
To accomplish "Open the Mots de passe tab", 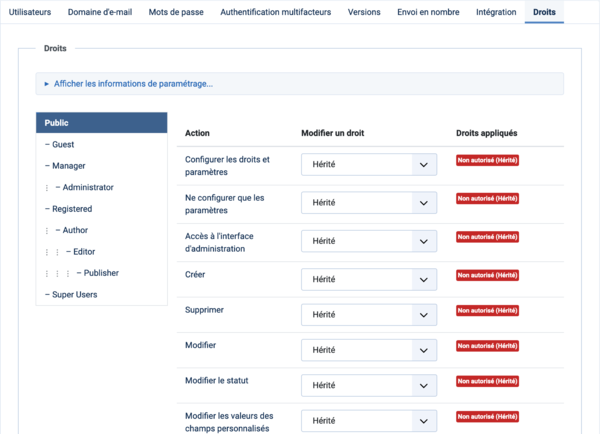I will 176,12.
